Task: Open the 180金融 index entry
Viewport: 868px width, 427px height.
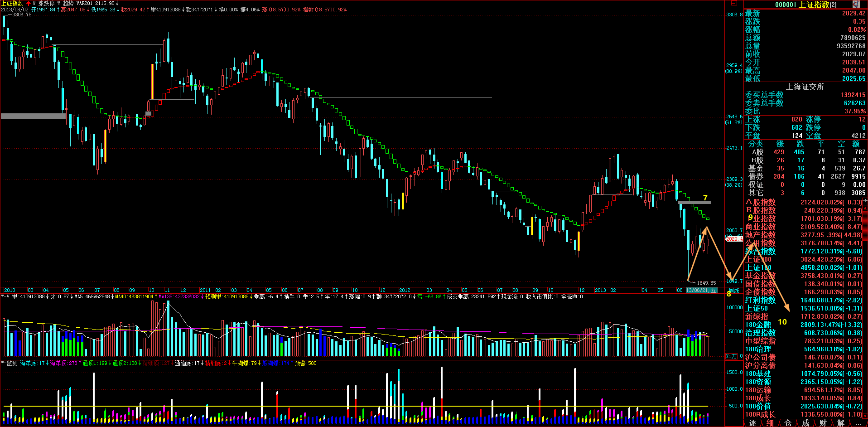Action: [x=758, y=325]
